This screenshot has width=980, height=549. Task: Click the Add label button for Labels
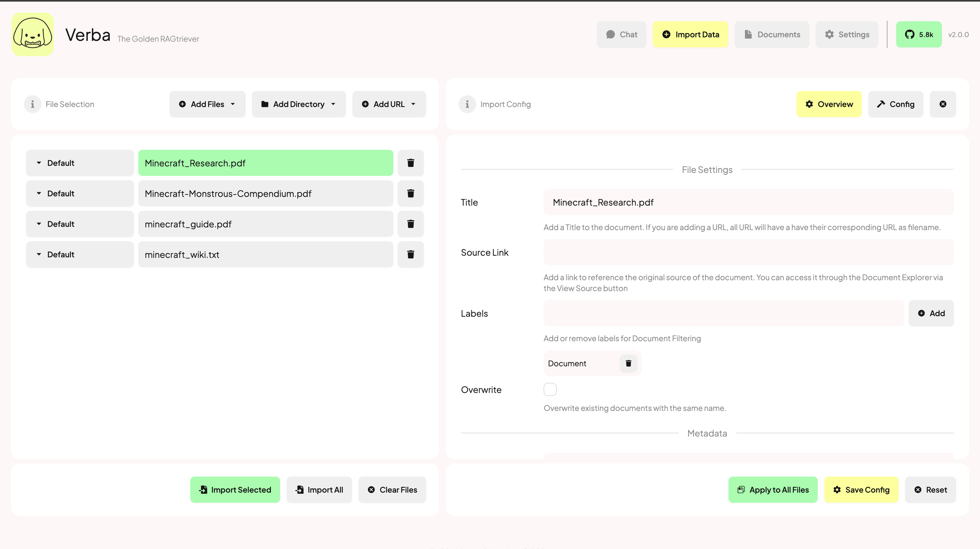tap(932, 313)
